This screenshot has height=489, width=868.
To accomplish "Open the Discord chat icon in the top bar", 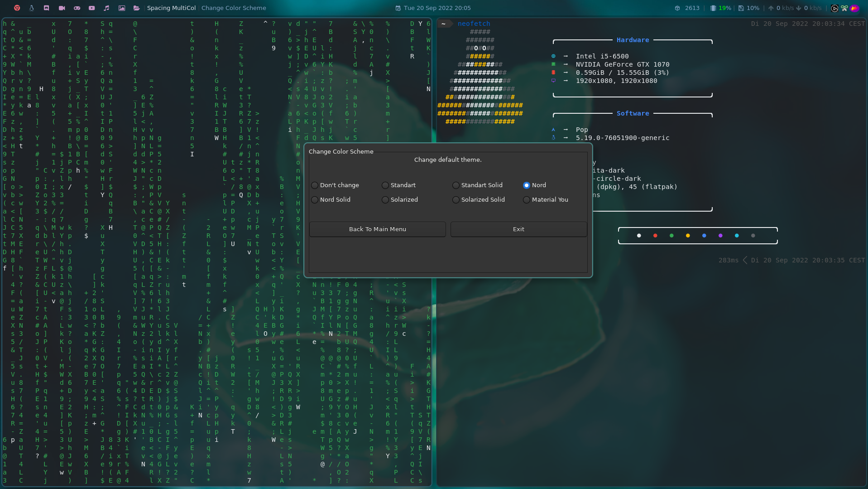I will pos(46,8).
